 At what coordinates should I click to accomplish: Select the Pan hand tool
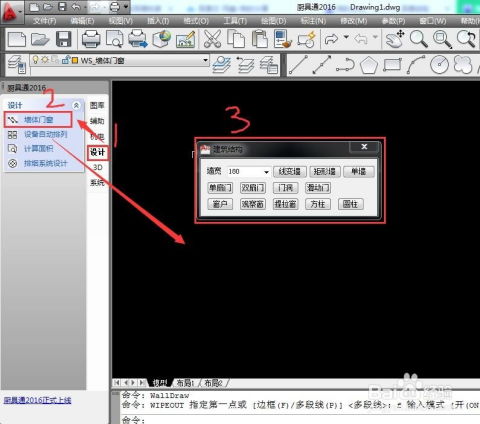click(395, 39)
